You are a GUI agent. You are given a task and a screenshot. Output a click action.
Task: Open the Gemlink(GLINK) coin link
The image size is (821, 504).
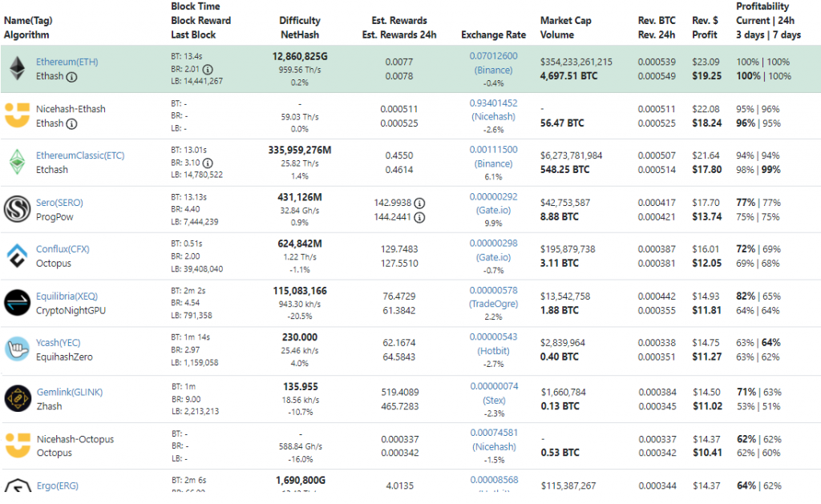[x=69, y=392]
